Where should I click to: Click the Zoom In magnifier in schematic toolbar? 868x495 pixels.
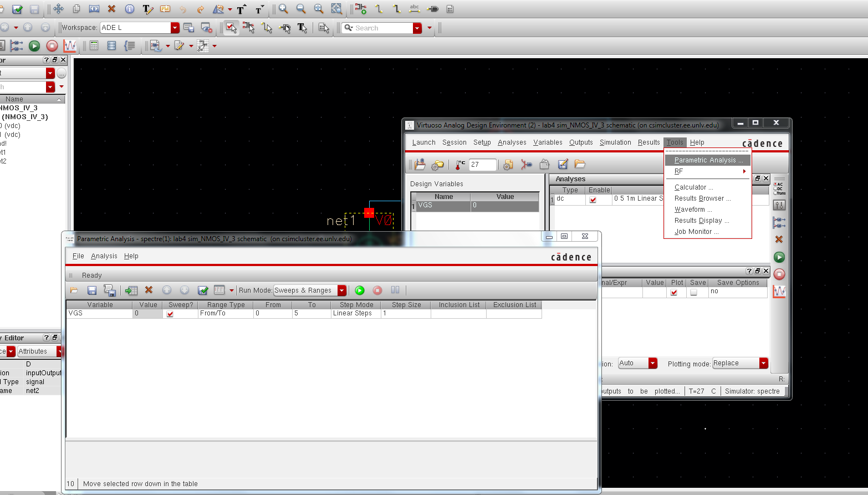[x=283, y=9]
